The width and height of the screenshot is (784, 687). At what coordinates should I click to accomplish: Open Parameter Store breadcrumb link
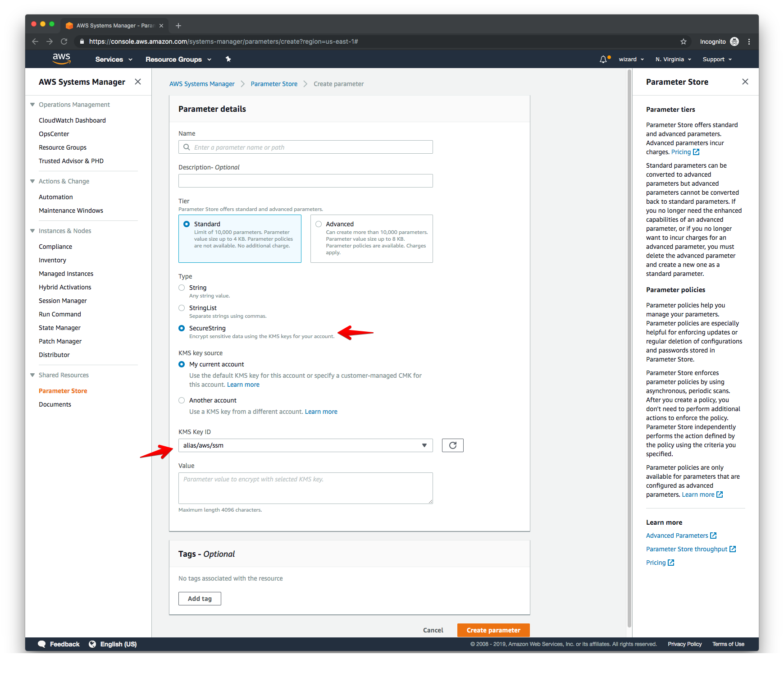(274, 84)
